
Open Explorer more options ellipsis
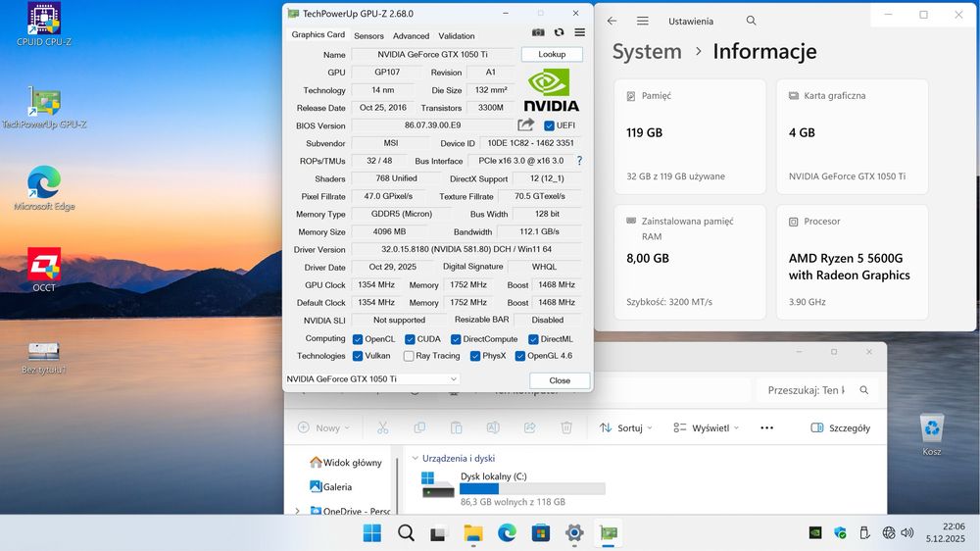[767, 427]
